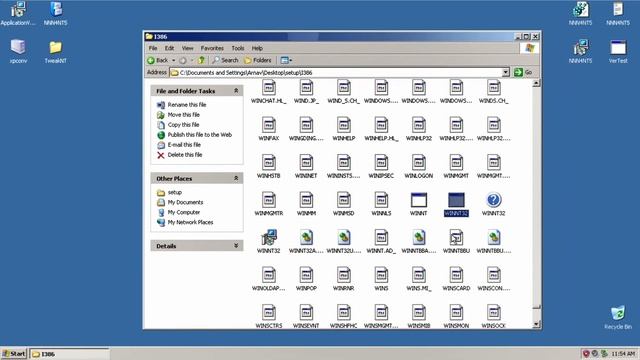Select the WINIPSEC file icon

tap(381, 163)
